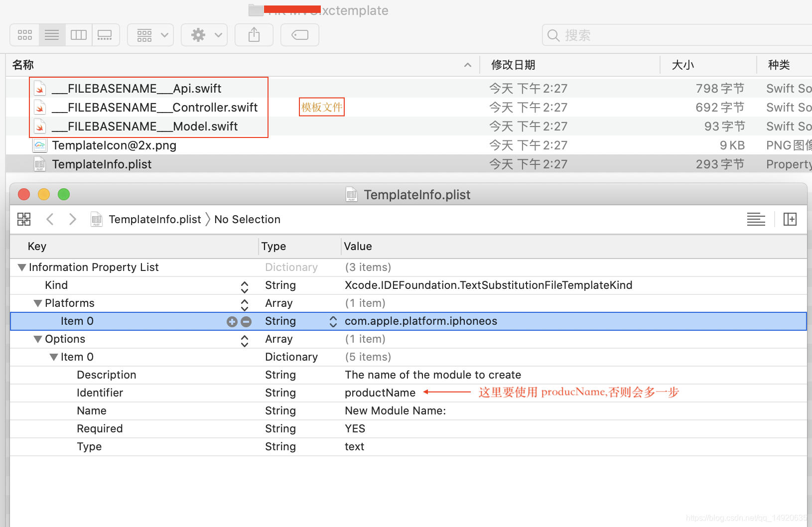Click the forward arrow in the plist editor
This screenshot has width=812, height=527.
point(72,219)
